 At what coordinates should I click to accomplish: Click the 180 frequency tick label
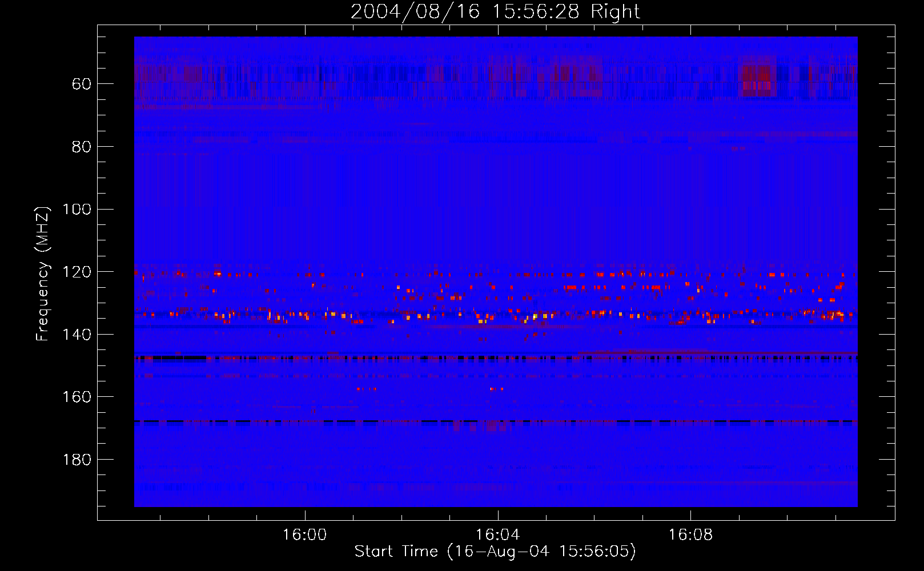click(77, 460)
